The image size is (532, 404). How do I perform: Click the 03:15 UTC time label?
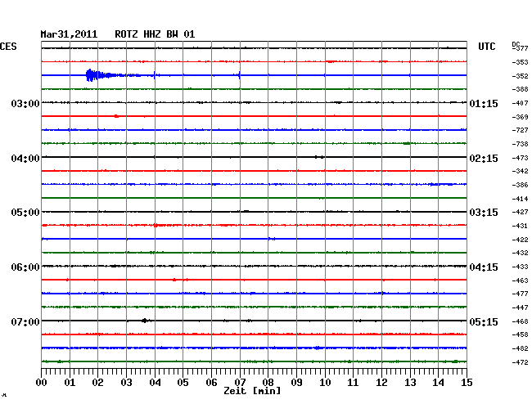(x=484, y=213)
